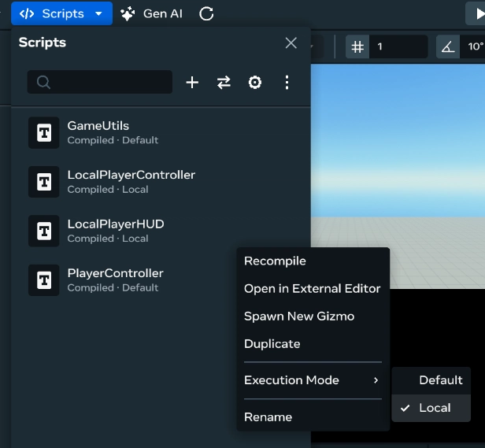Click the circular refresh arrow icon
The height and width of the screenshot is (448, 485).
(206, 13)
